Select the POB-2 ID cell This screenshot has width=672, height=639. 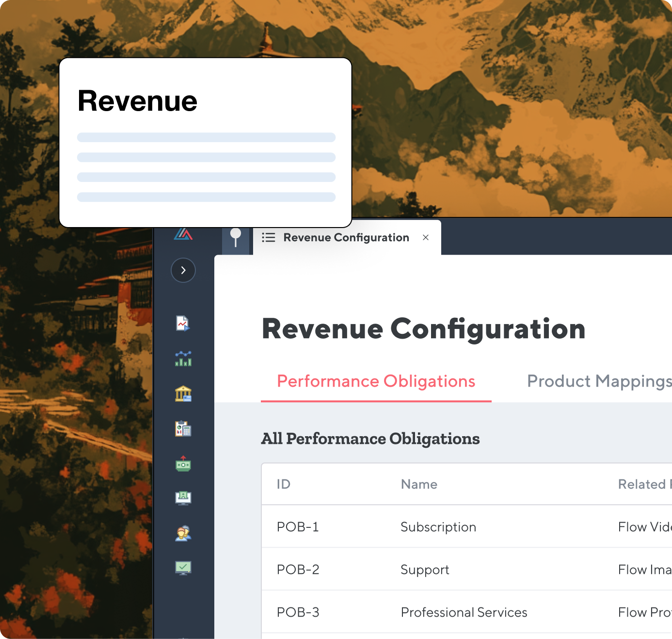298,570
